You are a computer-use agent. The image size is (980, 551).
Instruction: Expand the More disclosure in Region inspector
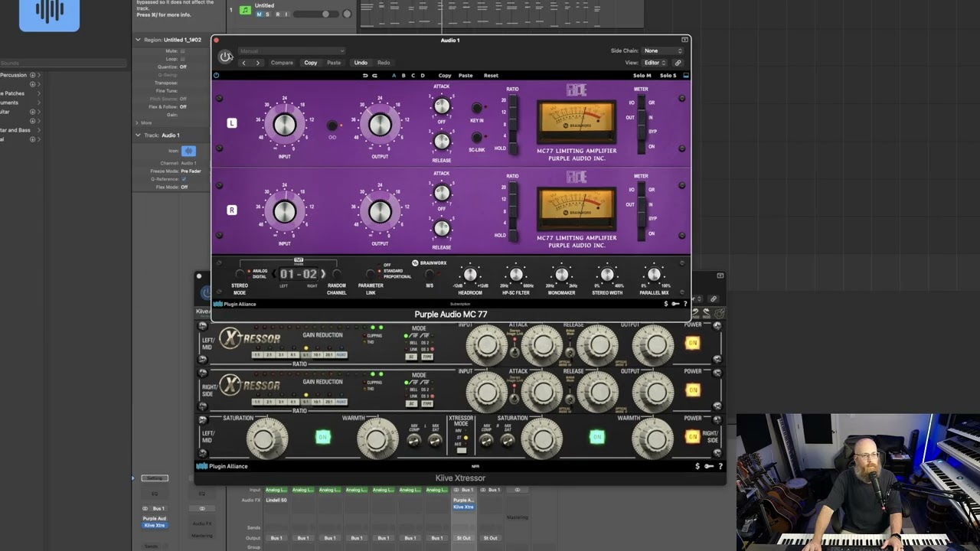138,122
